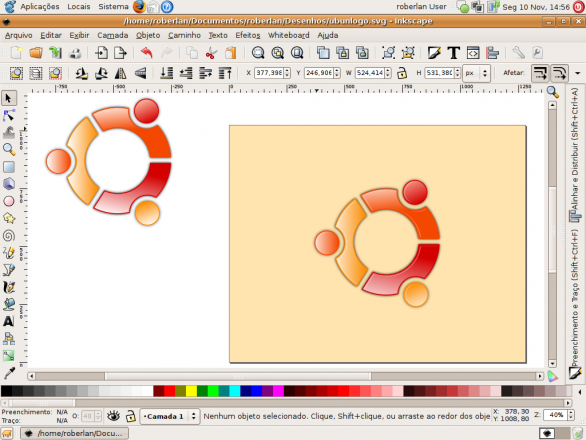
Task: Increase the X coordinate stepper
Action: (287, 70)
